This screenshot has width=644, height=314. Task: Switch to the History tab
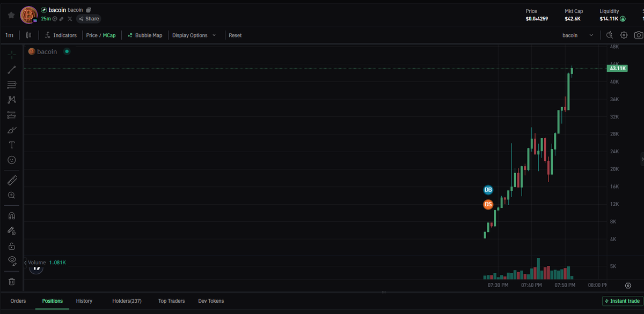coord(84,301)
